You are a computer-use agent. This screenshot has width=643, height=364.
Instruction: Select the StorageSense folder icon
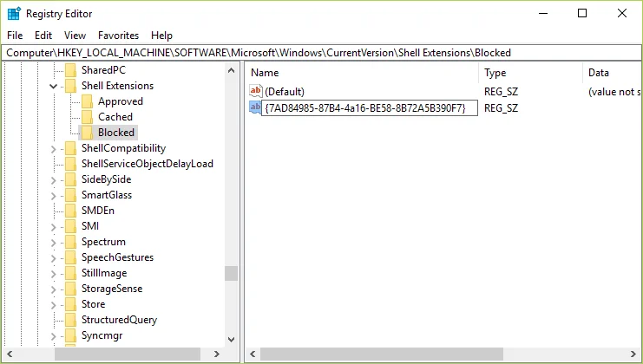click(x=70, y=289)
